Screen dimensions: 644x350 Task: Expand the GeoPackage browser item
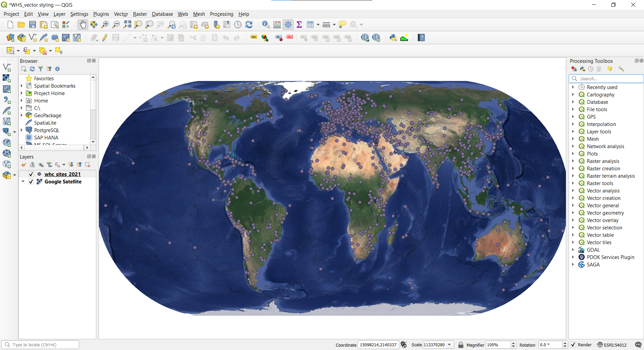click(x=22, y=116)
